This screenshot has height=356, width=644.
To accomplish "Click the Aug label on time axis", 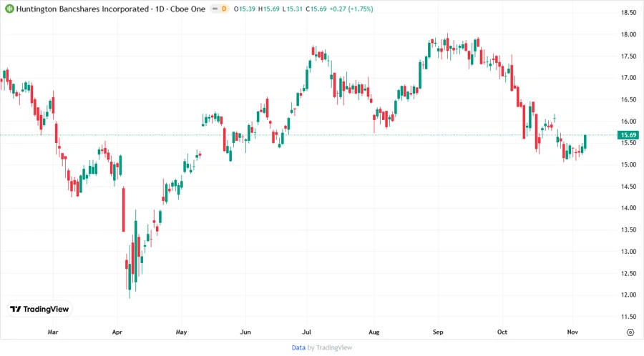I will coord(374,332).
